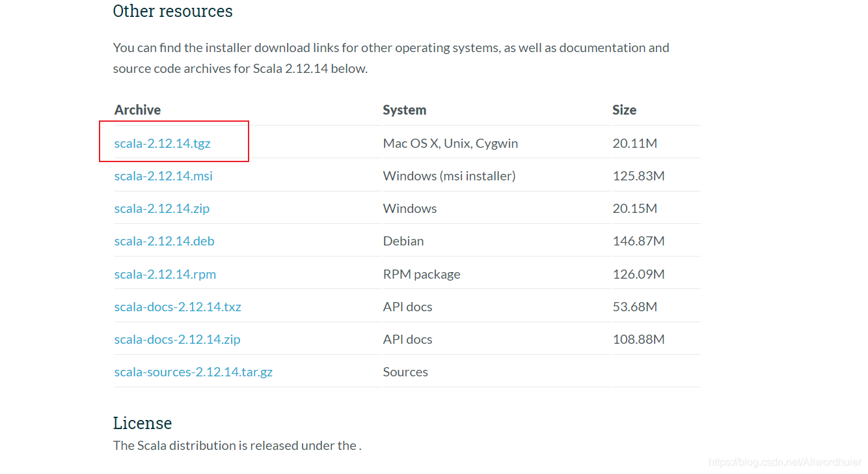Select the 'RPM package' system cell
The image size is (868, 474).
[422, 274]
